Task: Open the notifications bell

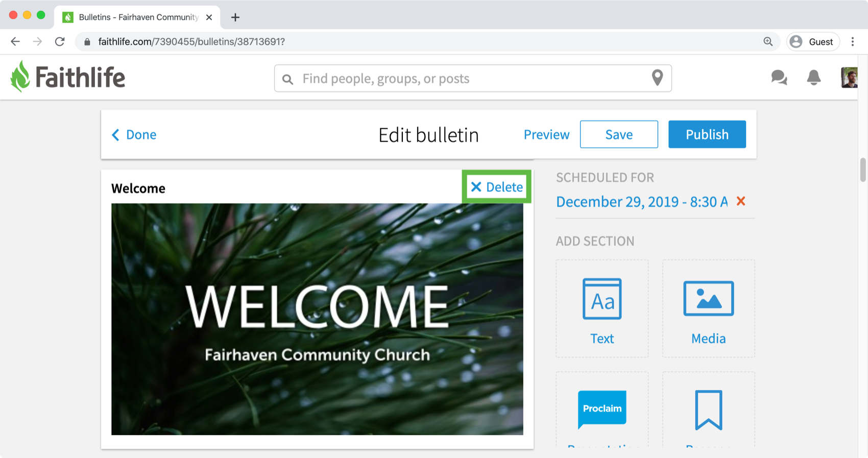Action: [x=814, y=78]
